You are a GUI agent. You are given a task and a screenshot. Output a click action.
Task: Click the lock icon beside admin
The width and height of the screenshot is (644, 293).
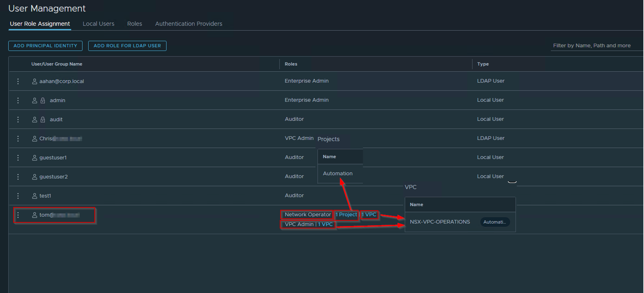[x=43, y=101]
